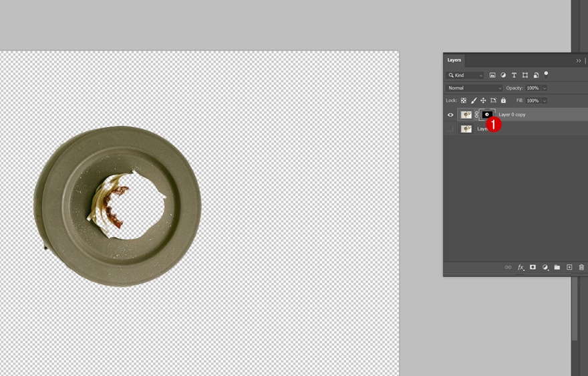Filter layers by smart objects icon
The height and width of the screenshot is (376, 588).
536,75
